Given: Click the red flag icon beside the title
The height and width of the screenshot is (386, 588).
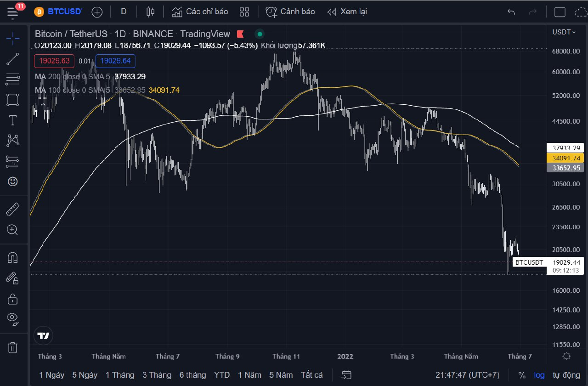Looking at the screenshot, I should coord(240,34).
